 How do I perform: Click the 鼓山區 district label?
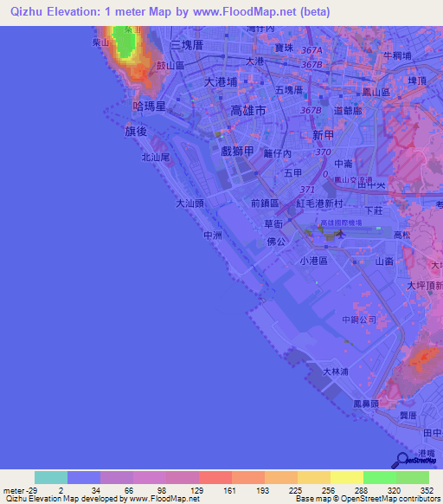coord(170,66)
